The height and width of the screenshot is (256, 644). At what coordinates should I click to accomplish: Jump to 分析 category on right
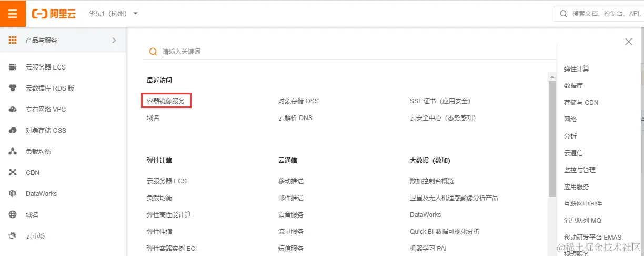570,136
